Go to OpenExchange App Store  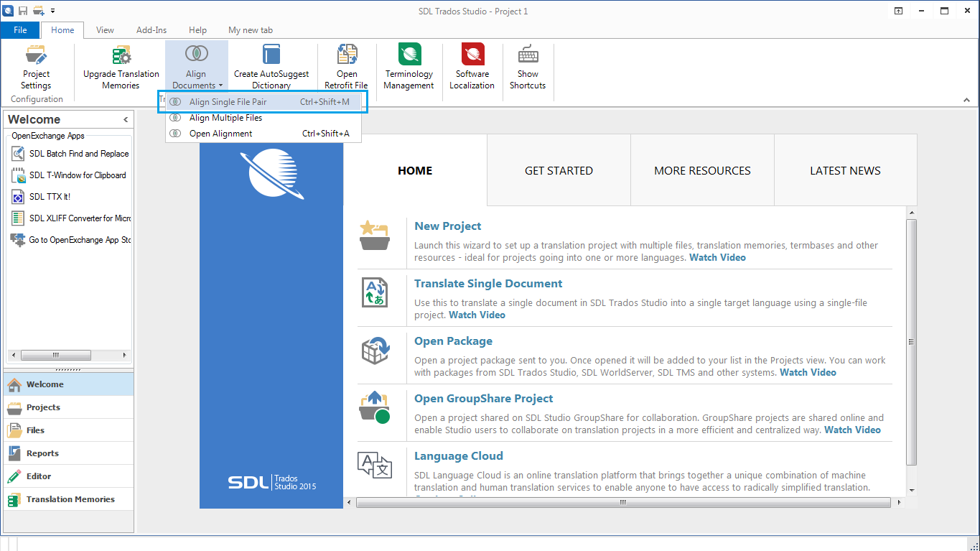70,240
